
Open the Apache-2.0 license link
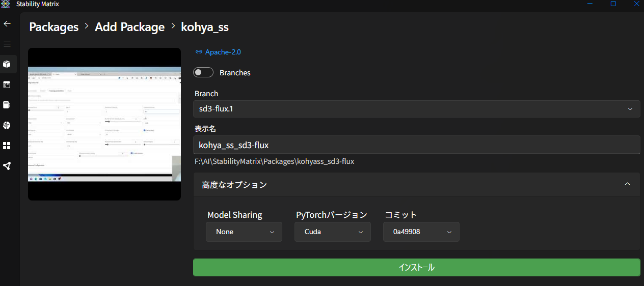point(223,52)
